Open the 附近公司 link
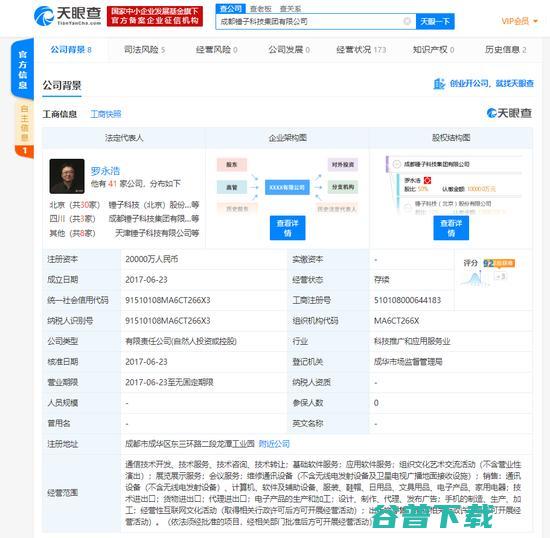 pyautogui.click(x=274, y=444)
